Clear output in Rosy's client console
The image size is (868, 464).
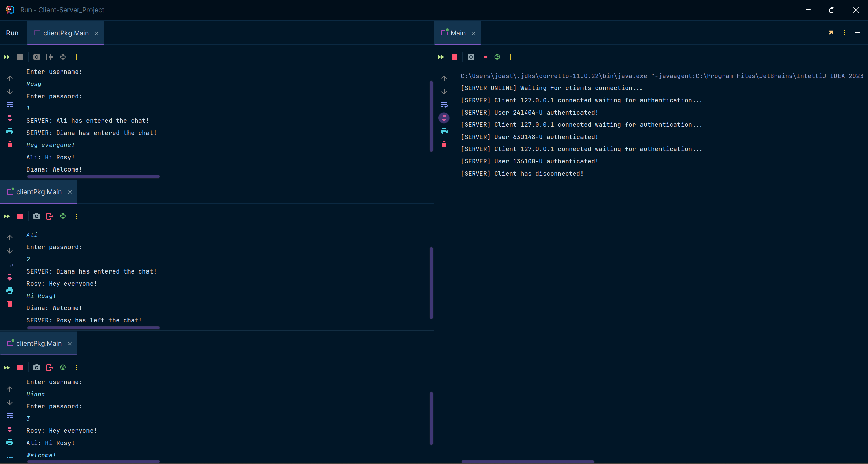click(10, 145)
